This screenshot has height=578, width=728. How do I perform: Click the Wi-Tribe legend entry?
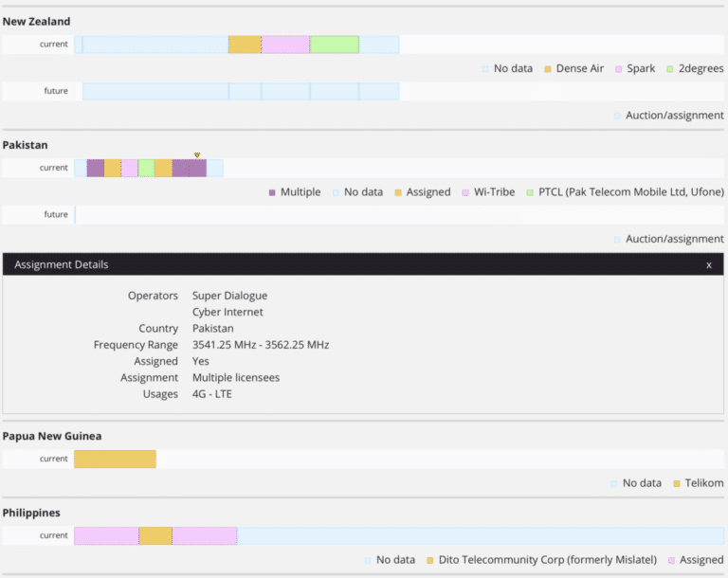tap(488, 192)
